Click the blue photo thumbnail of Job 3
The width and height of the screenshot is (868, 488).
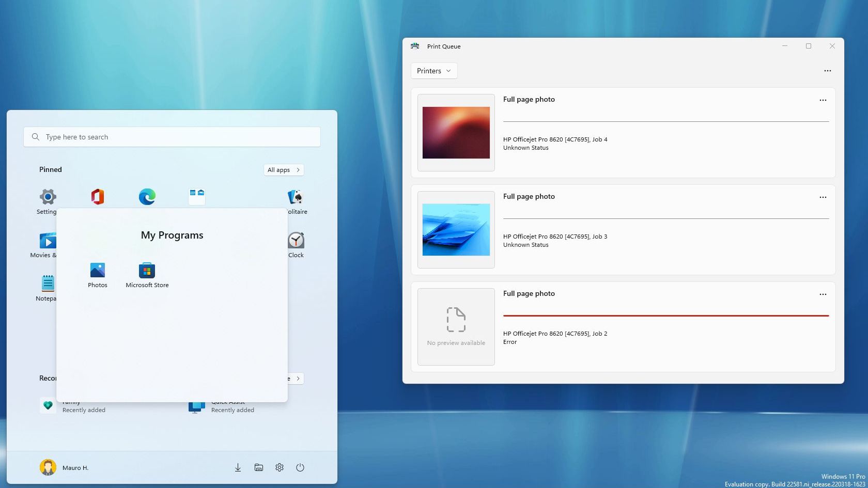[456, 230]
